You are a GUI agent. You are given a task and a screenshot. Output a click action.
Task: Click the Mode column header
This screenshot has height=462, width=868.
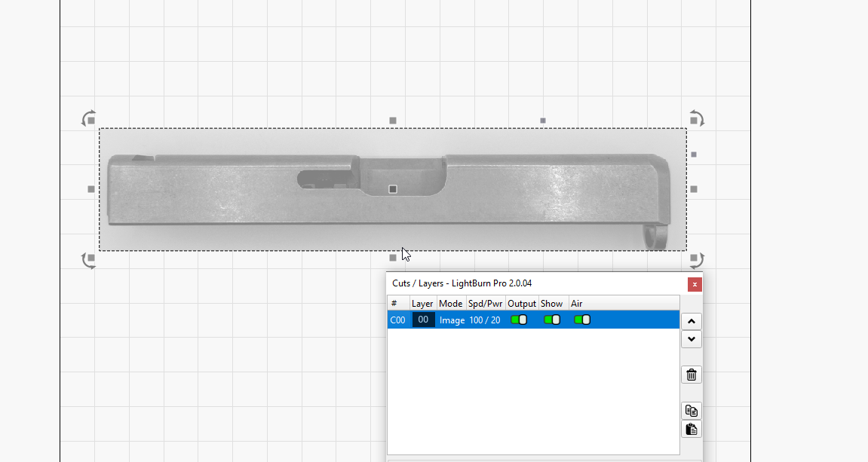[x=450, y=304]
